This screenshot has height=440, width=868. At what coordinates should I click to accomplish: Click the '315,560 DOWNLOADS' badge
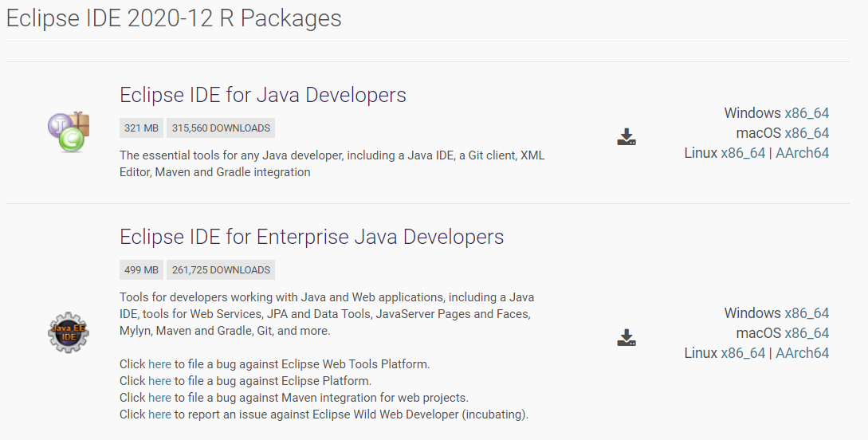coord(221,128)
